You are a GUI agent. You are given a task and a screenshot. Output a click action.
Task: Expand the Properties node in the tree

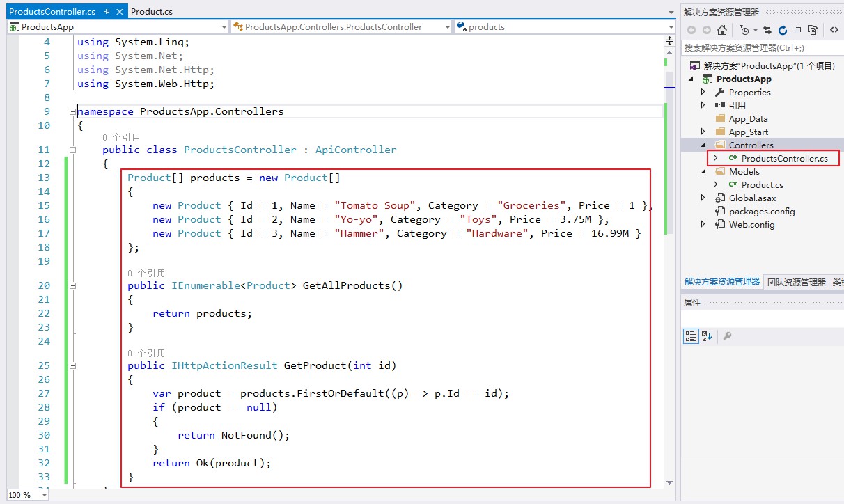click(x=703, y=92)
